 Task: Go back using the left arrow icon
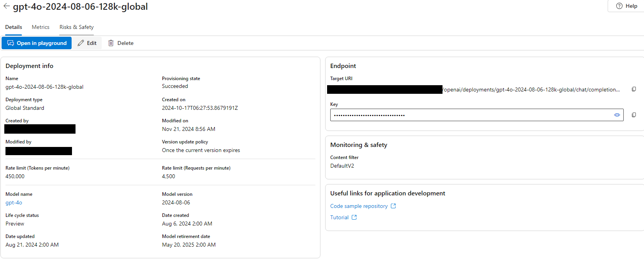tap(6, 6)
